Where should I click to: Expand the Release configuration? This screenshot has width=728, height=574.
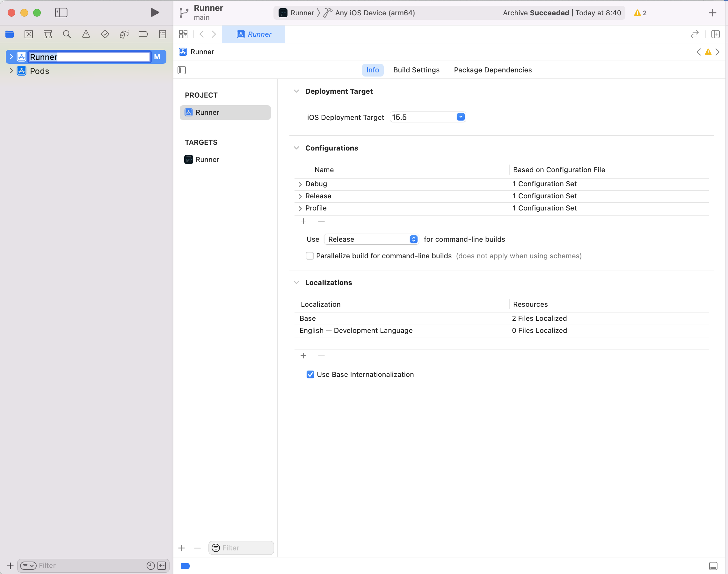pyautogui.click(x=300, y=196)
